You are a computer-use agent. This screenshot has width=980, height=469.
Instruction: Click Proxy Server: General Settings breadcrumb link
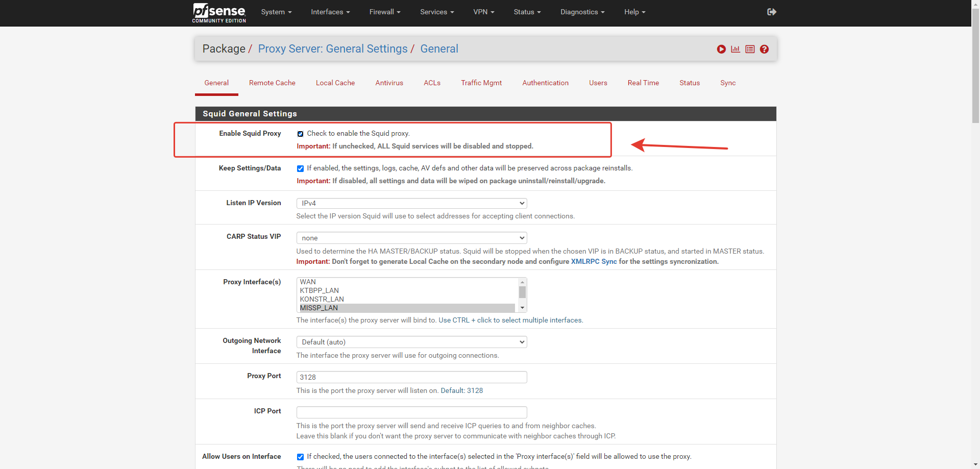pyautogui.click(x=333, y=49)
